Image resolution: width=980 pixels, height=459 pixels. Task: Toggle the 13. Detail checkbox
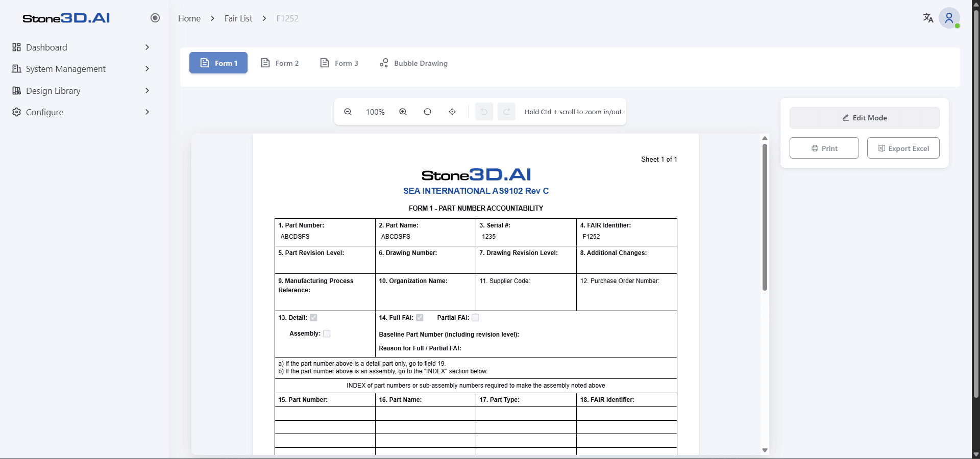pos(313,317)
